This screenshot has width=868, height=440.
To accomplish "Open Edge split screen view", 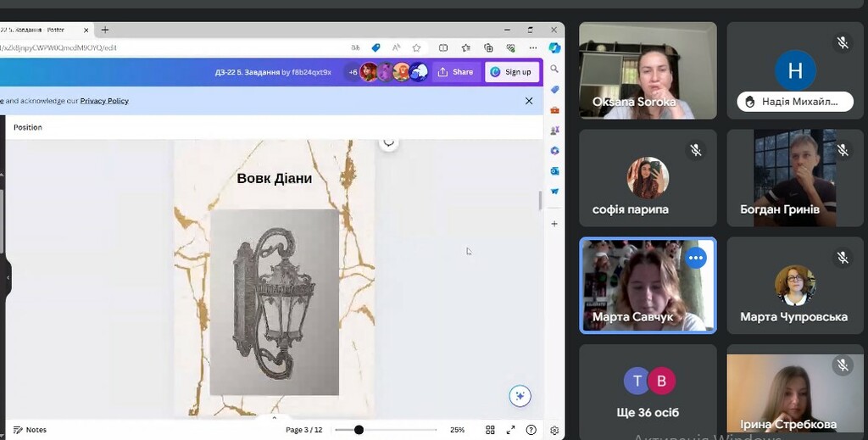I will 443,48.
